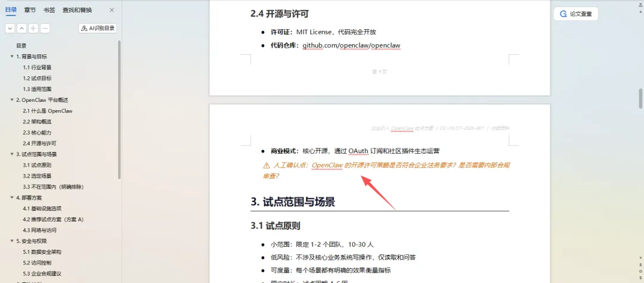
Task: Open the 书签 tab
Action: coord(49,10)
